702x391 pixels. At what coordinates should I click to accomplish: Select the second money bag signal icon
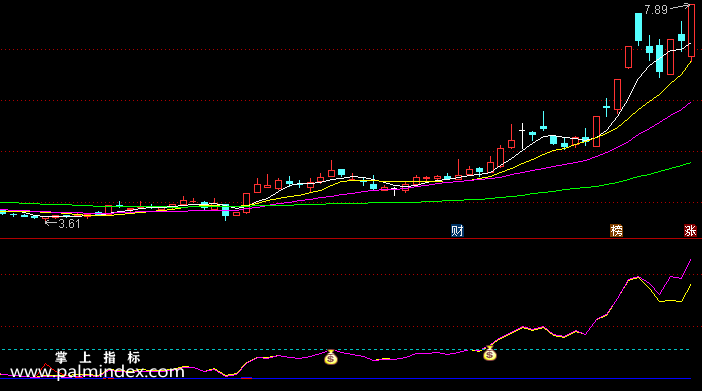coord(490,353)
